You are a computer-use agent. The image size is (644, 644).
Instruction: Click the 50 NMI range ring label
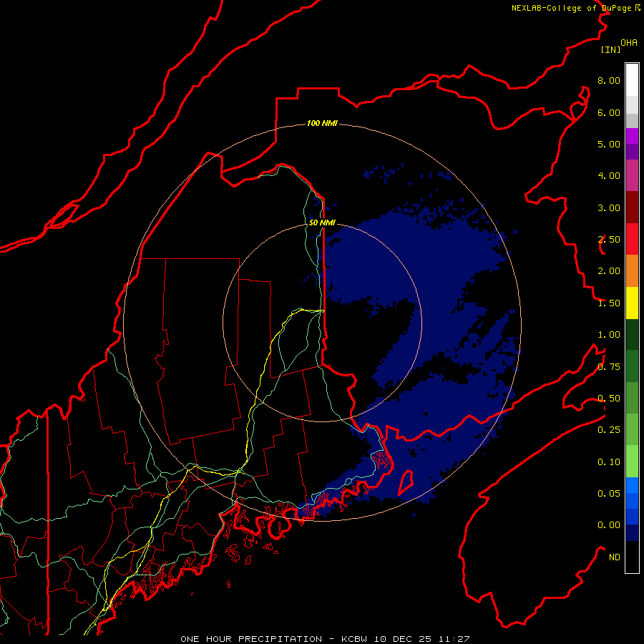pos(322,223)
